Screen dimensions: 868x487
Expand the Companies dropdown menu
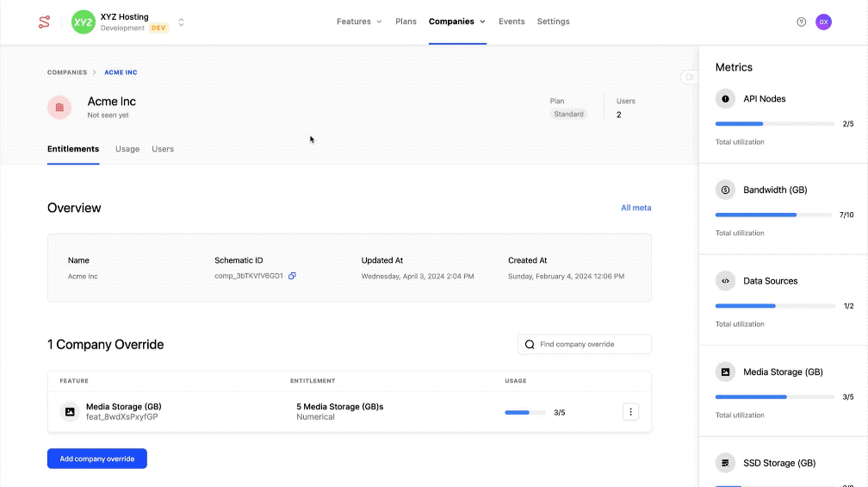click(x=457, y=22)
